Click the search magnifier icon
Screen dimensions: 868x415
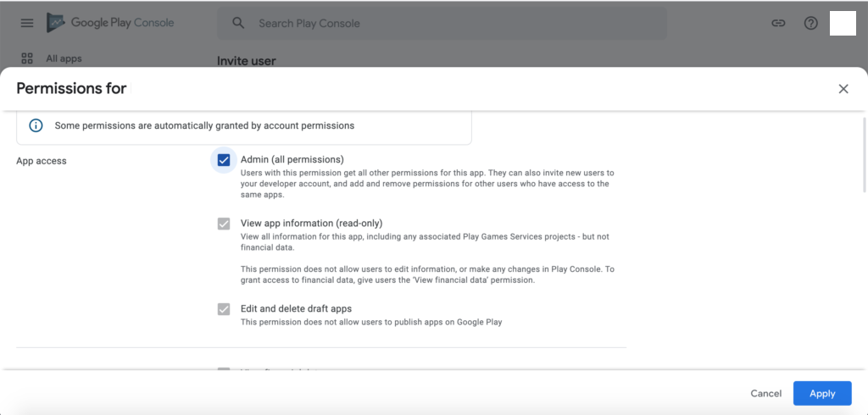pos(238,23)
